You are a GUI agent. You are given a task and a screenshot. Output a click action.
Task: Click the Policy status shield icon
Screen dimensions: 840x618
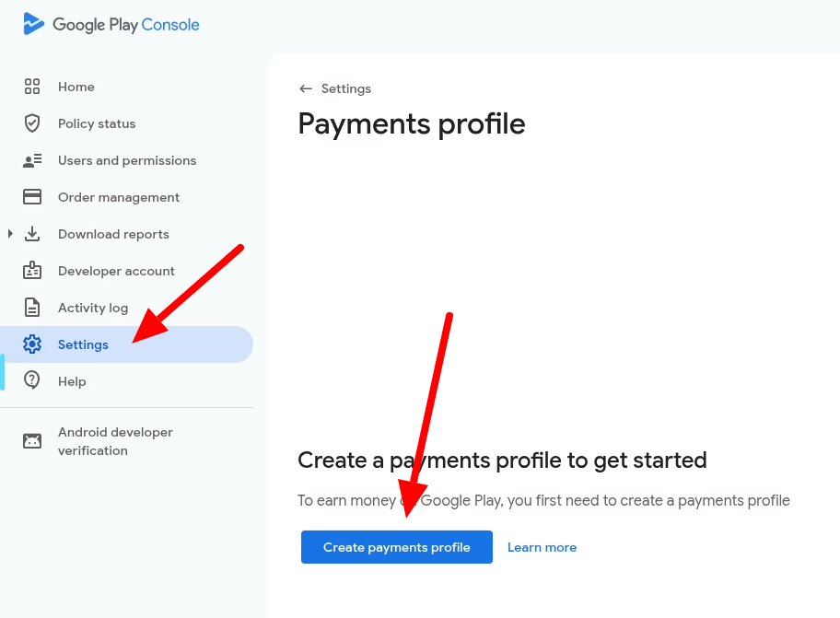coord(32,123)
